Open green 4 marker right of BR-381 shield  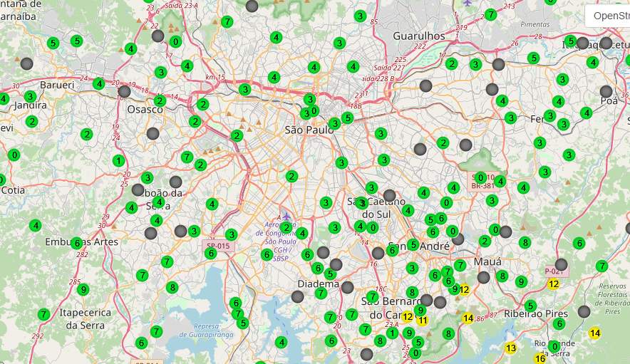coord(500,182)
